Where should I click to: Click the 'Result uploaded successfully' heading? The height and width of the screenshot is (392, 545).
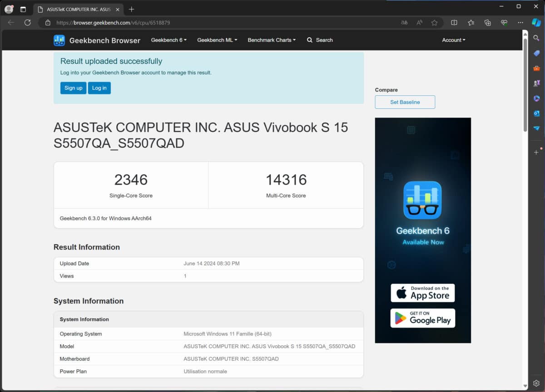(111, 61)
